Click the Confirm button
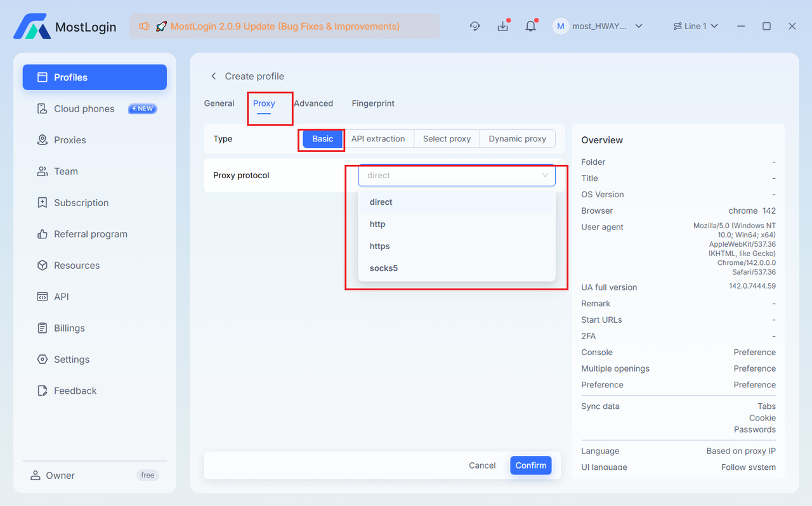 (x=530, y=465)
